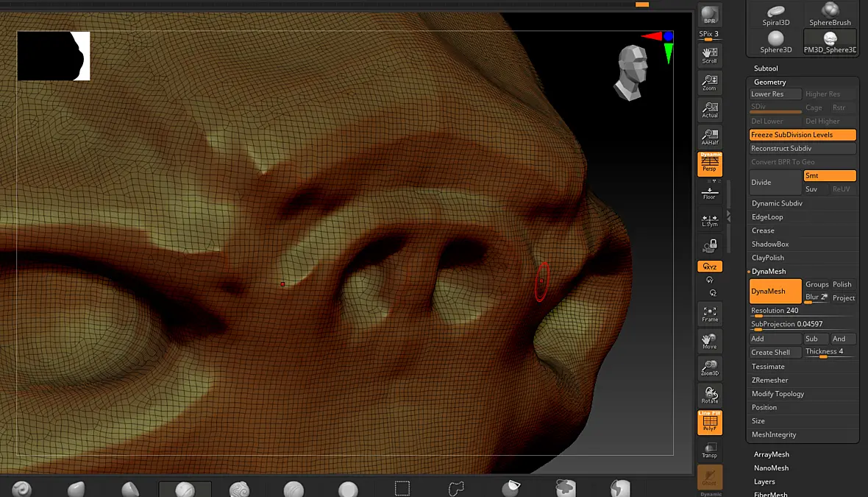Viewport: 868px width, 497px height.
Task: Select the Zoom3D tool
Action: pos(710,368)
